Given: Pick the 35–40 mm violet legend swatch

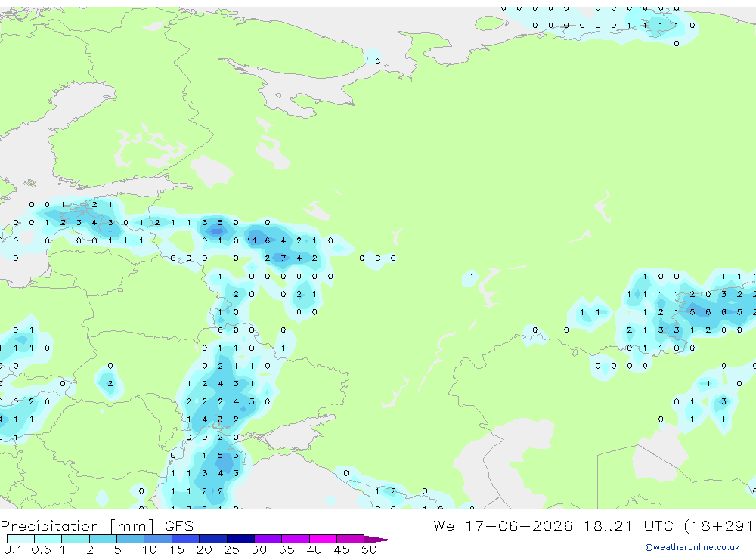Looking at the screenshot, I should [x=296, y=539].
